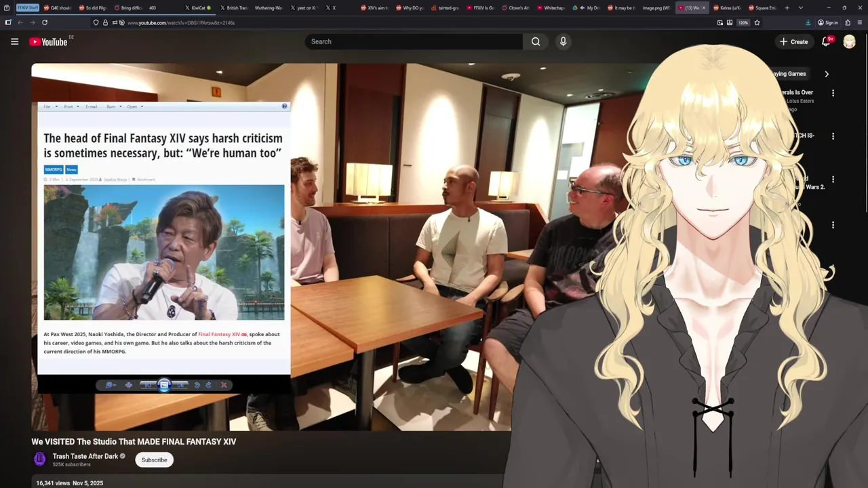This screenshot has width=868, height=488.
Task: Click the Create video button
Action: coord(794,41)
